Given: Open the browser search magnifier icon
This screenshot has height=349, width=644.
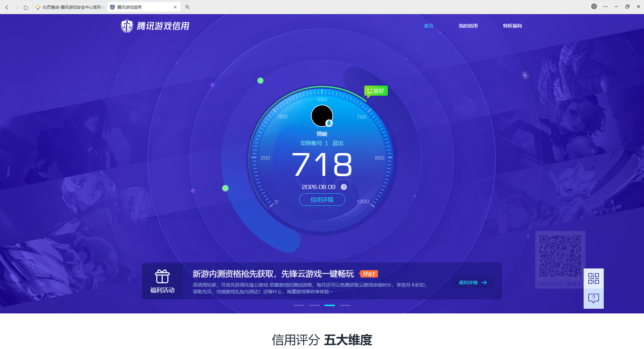Looking at the screenshot, I should (187, 7).
